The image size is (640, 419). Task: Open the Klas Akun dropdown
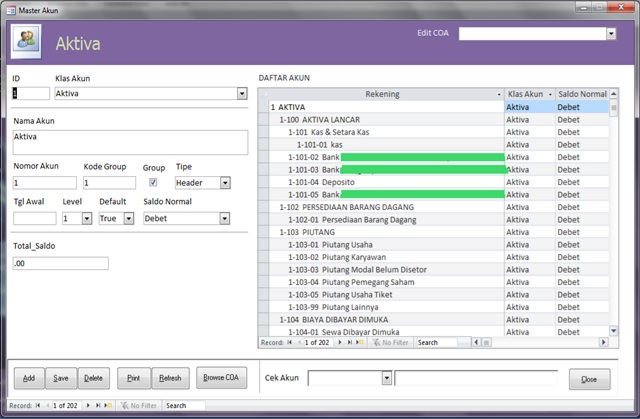click(242, 93)
